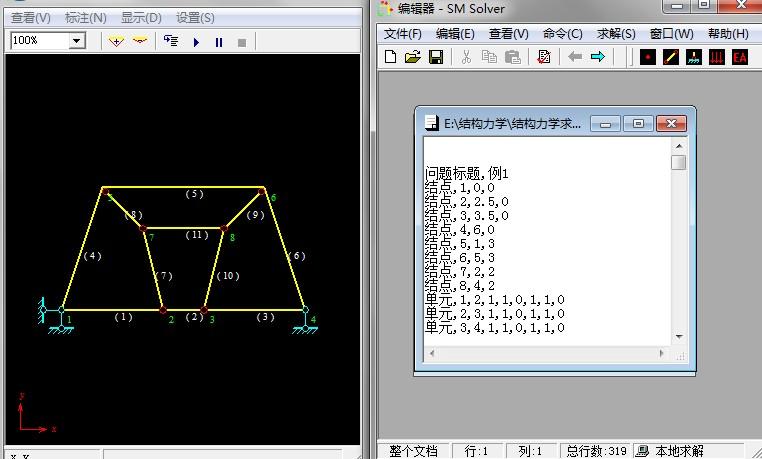Screen dimensions: 762x459
Task: Click element label (5) on the top truss member
Action: coord(194,194)
